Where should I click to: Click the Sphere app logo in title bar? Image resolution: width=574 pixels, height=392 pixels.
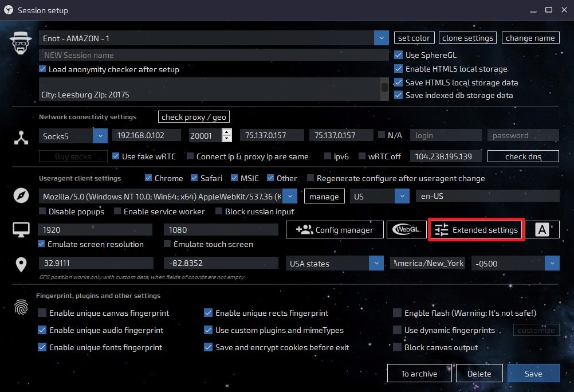(x=9, y=10)
